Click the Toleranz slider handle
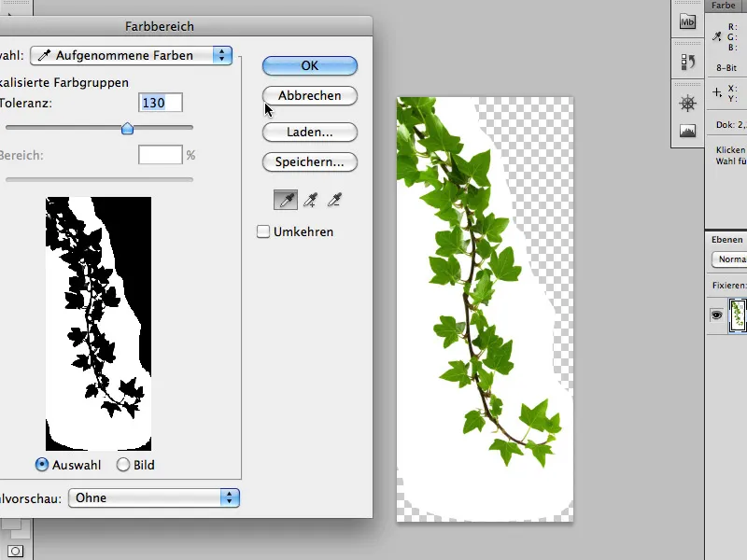The height and width of the screenshot is (560, 747). pos(127,128)
